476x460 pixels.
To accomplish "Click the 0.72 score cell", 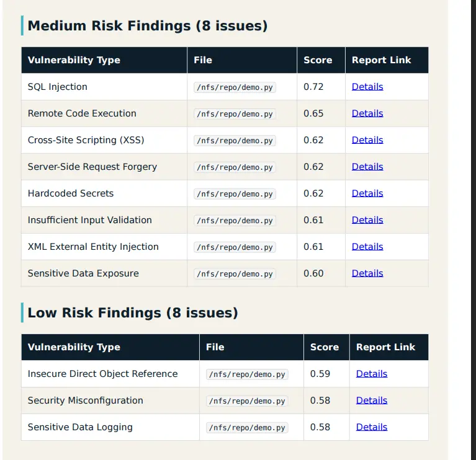I will pos(313,87).
